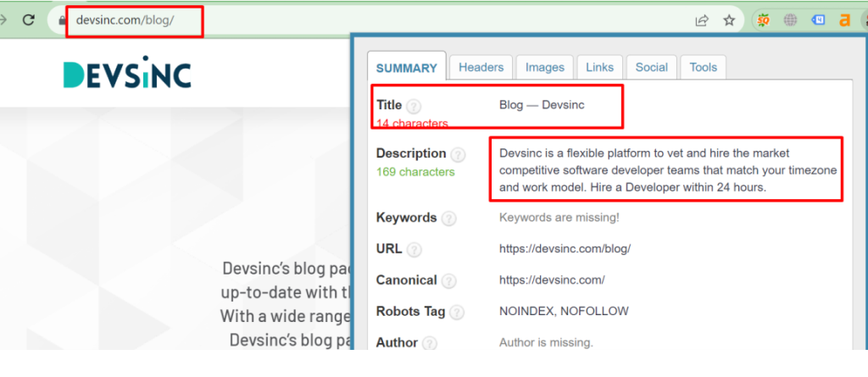Click the 'Canonical' label
This screenshot has width=868, height=377.
coord(407,280)
